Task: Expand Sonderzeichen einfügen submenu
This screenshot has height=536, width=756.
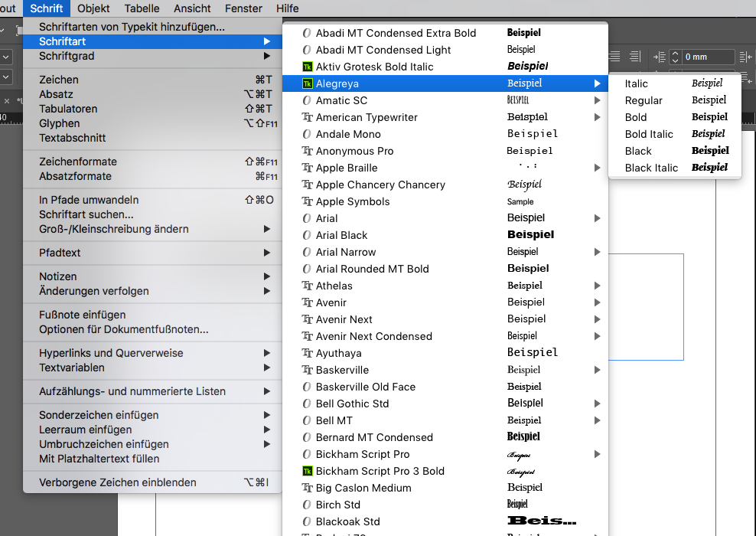Action: (x=152, y=415)
